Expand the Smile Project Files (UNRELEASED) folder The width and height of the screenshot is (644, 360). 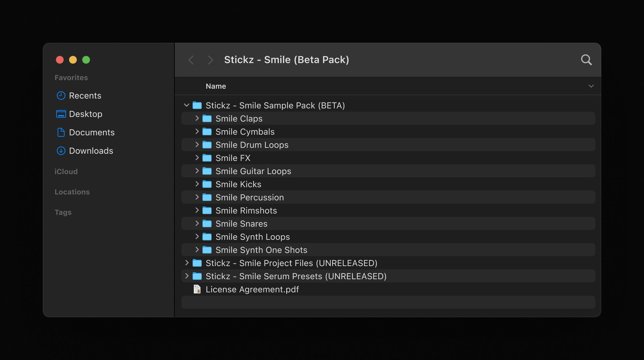pyautogui.click(x=187, y=263)
